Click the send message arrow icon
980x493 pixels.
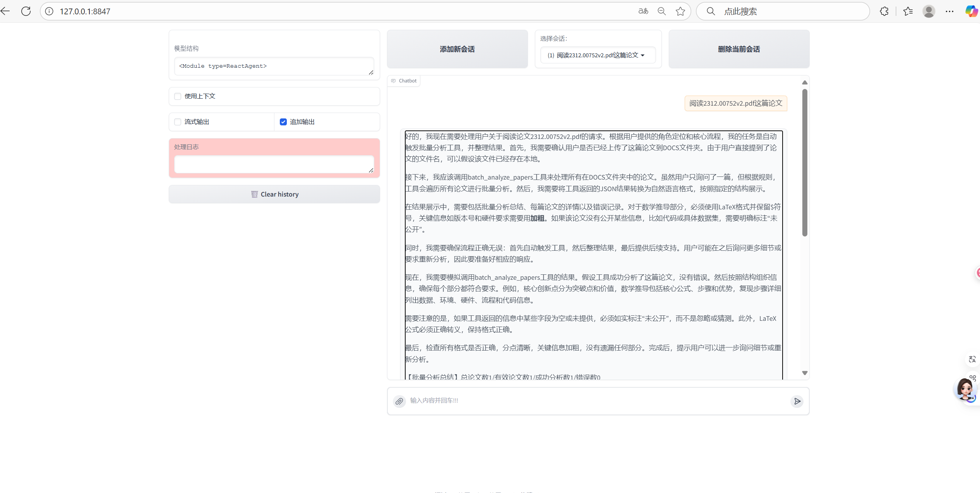(797, 401)
